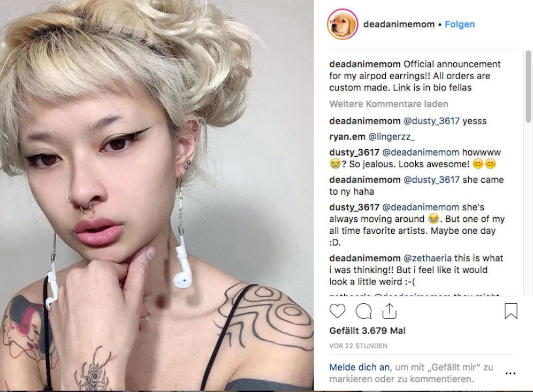Click the Melde dich an login link
533x392 pixels.
[x=360, y=367]
